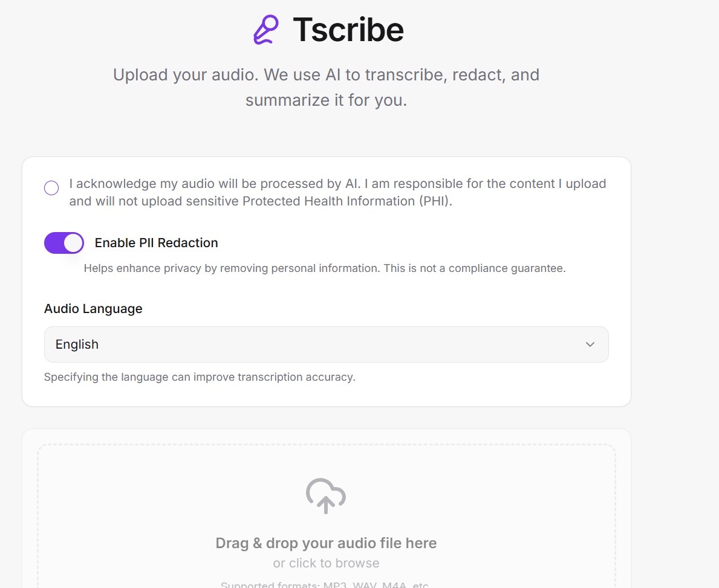Click the microphone glyph beside the app title

[x=266, y=28]
